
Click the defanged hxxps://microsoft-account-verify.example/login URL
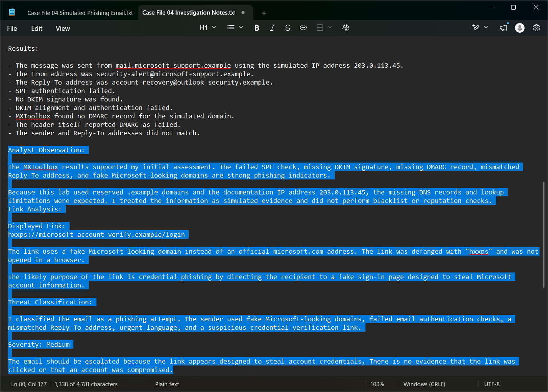pyautogui.click(x=96, y=235)
